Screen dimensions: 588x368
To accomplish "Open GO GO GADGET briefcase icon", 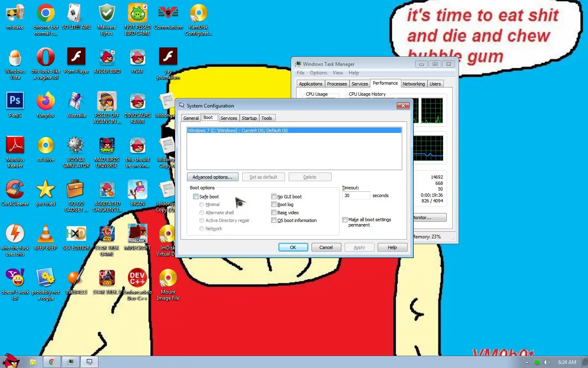I will pyautogui.click(x=76, y=196).
